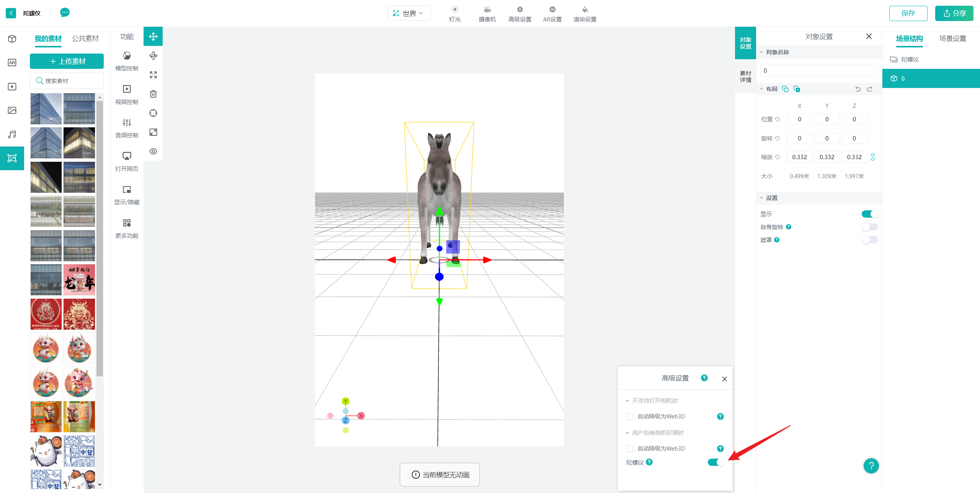
Task: Click the trash delete icon
Action: (153, 94)
